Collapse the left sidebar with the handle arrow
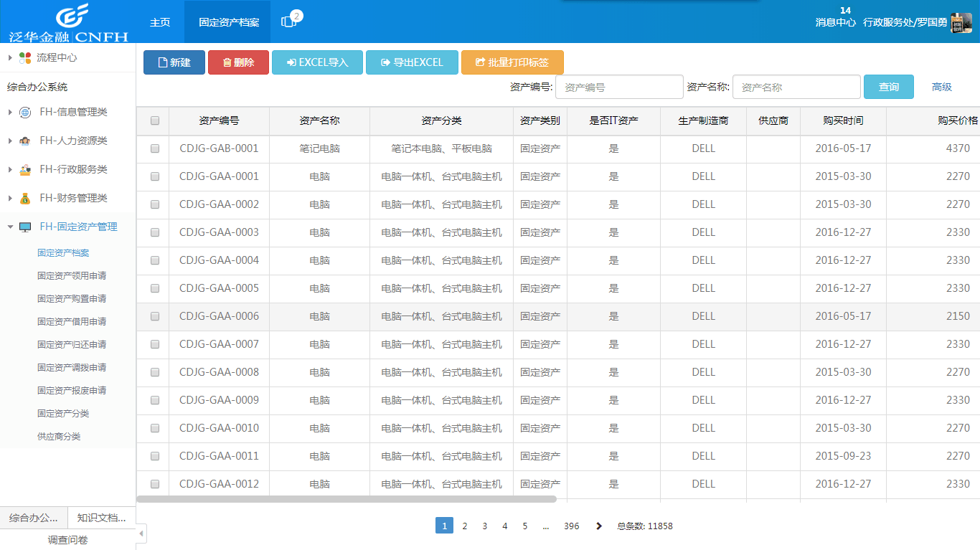Screen dimensions: 980x550 point(141,534)
